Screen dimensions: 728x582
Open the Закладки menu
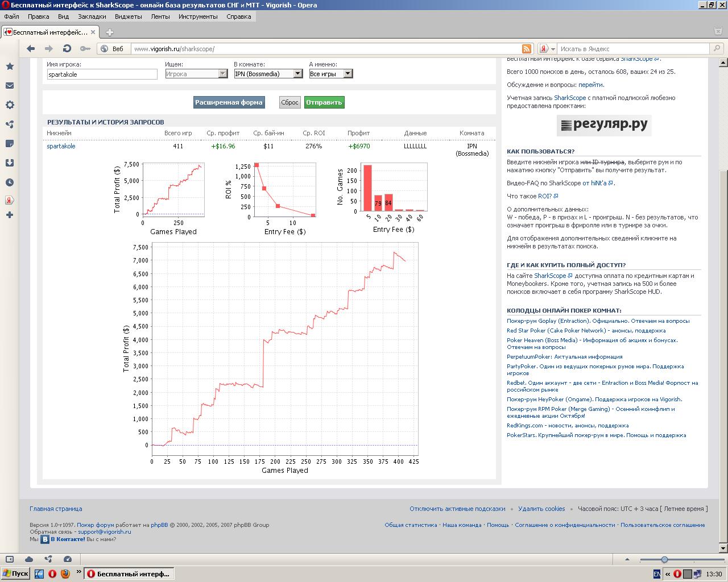point(92,16)
